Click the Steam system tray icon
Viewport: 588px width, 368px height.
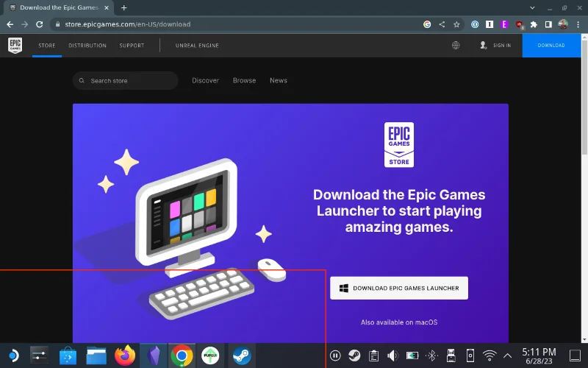(x=354, y=355)
